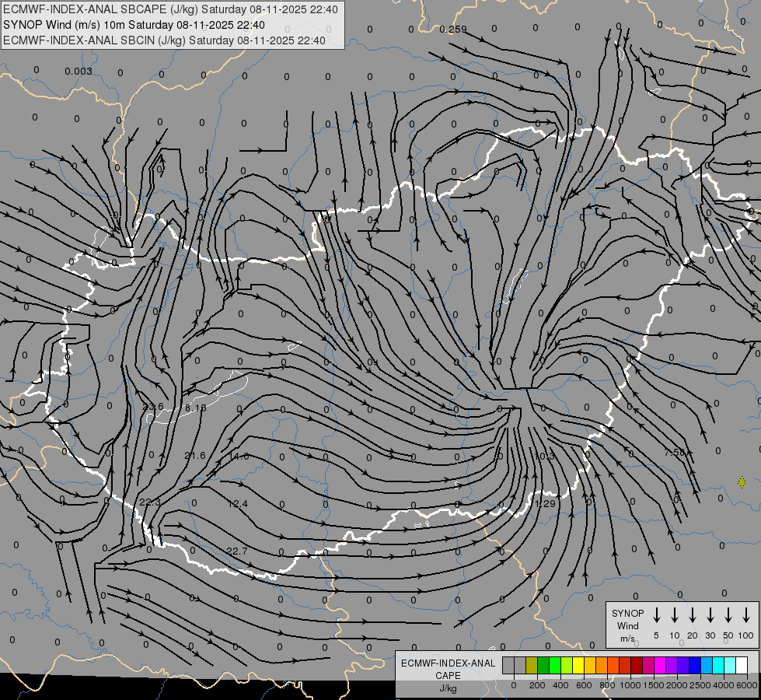Click the SYNOP wind arrow above 10

(675, 615)
